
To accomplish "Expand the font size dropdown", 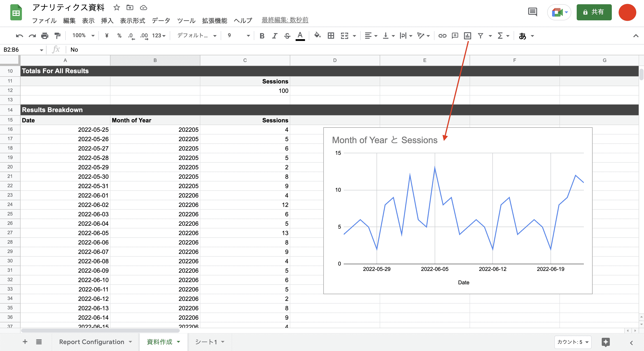I will 248,36.
